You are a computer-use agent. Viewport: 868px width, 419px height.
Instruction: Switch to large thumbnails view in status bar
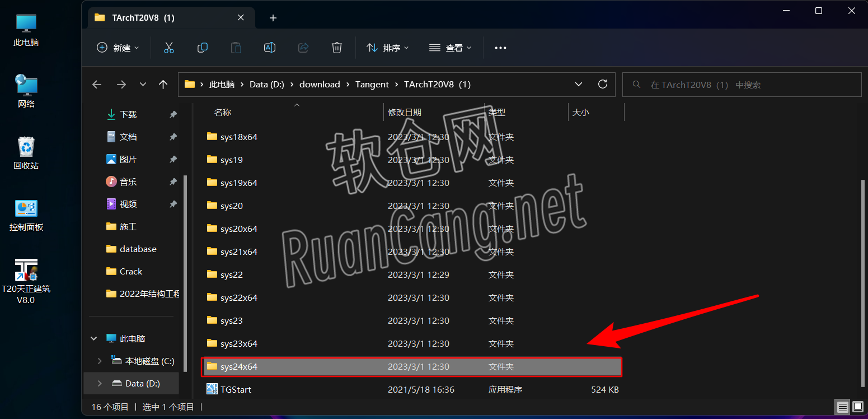858,407
